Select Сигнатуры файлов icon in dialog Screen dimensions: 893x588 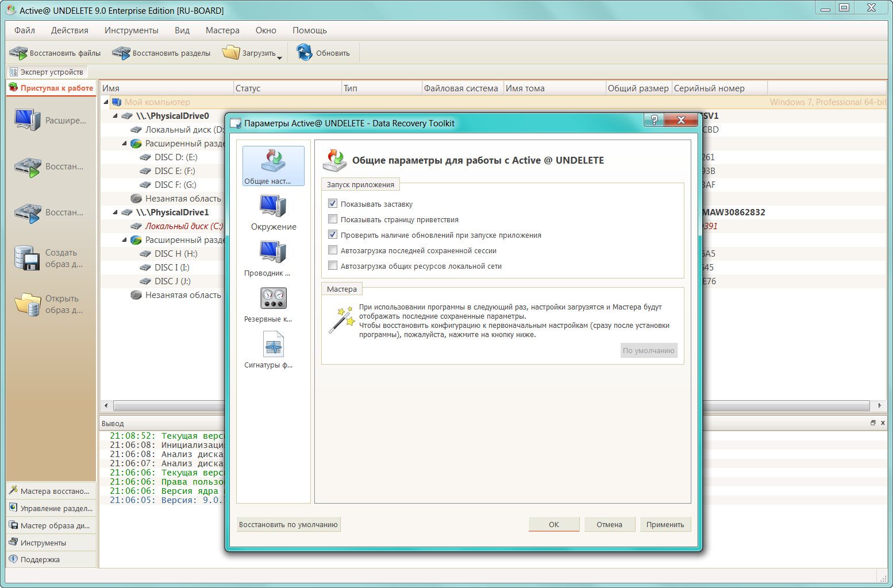[x=274, y=344]
